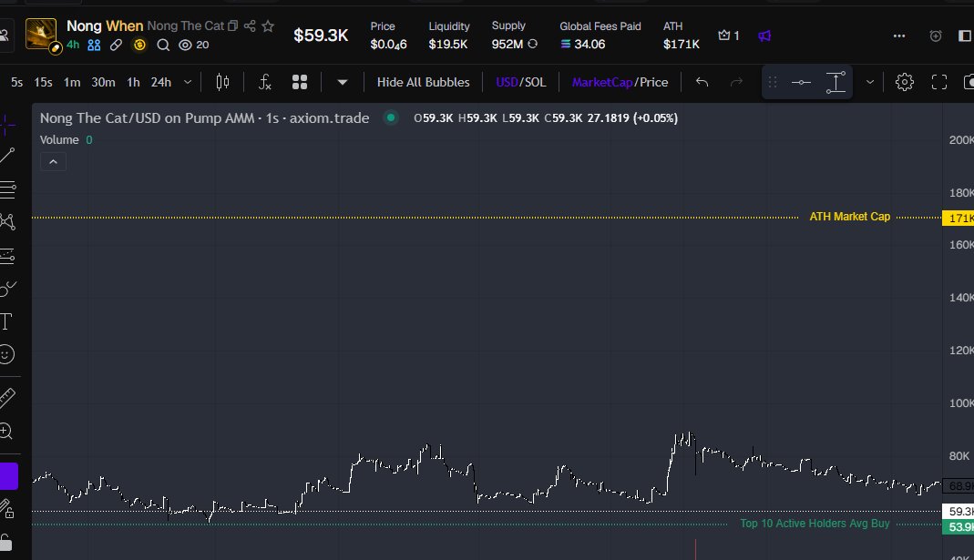Click the purple highlighted button in left sidebar
The height and width of the screenshot is (560, 974).
click(x=9, y=477)
